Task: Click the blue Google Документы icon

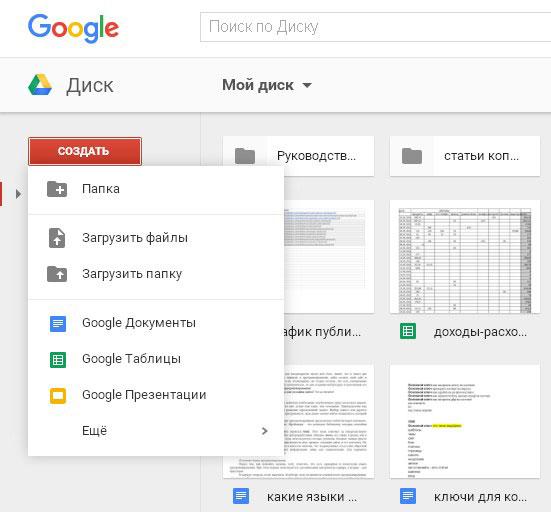Action: [58, 324]
